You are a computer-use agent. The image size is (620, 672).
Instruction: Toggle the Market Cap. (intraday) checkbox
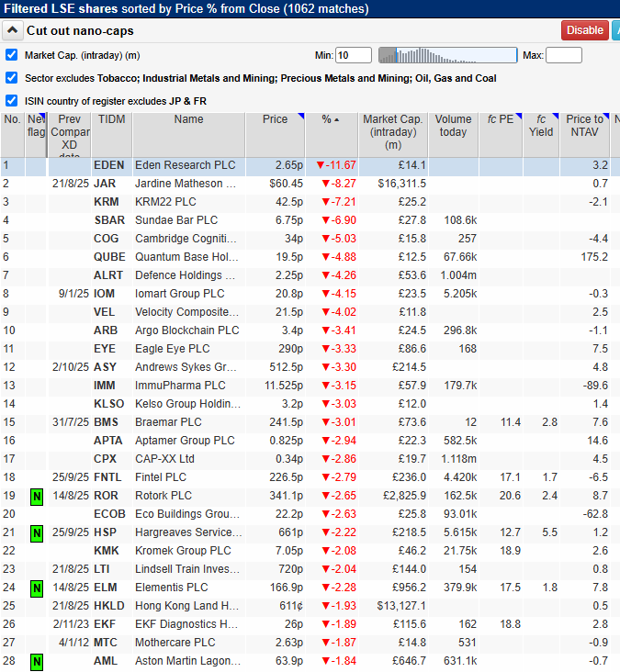12,55
